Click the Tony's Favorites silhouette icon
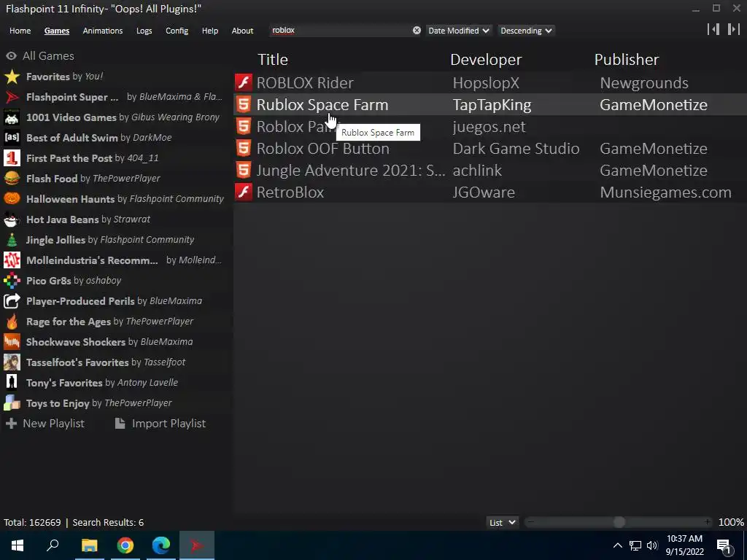 pos(12,383)
